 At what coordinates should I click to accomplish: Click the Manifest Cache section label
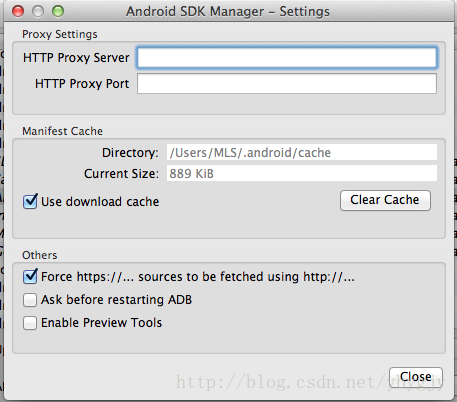coord(62,131)
